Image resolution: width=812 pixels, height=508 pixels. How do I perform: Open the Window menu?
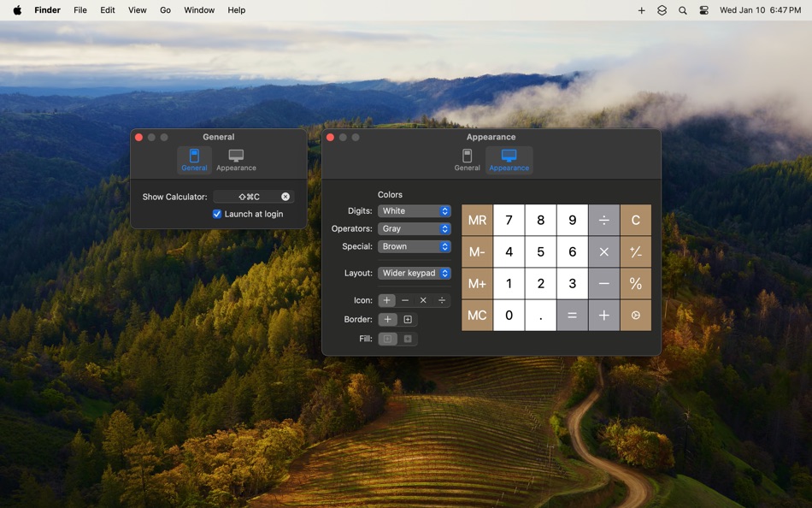pyautogui.click(x=199, y=9)
